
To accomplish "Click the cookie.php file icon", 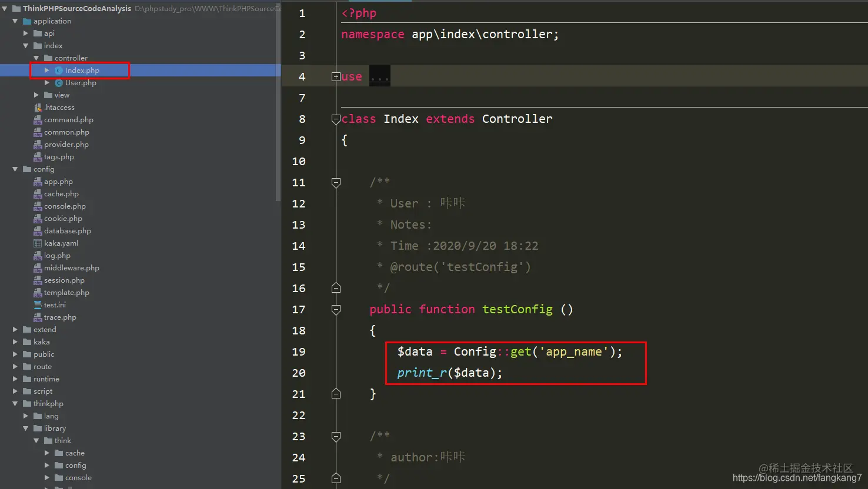I will (x=38, y=218).
